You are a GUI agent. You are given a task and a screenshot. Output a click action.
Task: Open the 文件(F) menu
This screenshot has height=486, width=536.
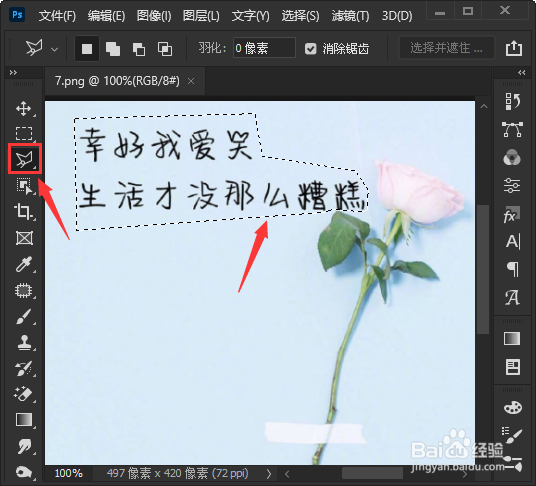(57, 16)
